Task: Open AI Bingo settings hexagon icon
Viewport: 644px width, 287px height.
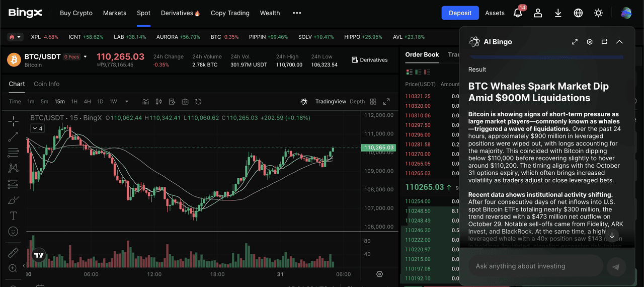Action: (x=590, y=42)
